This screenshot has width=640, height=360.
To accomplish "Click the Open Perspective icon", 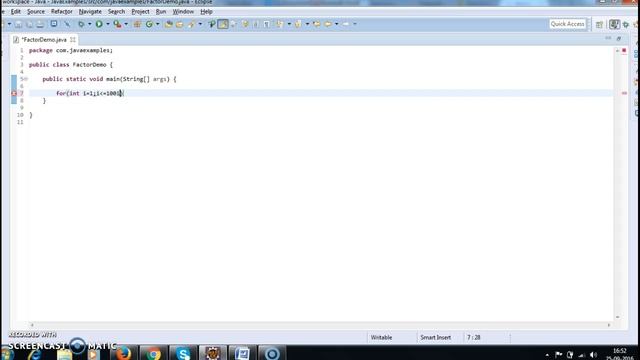I will [599, 24].
